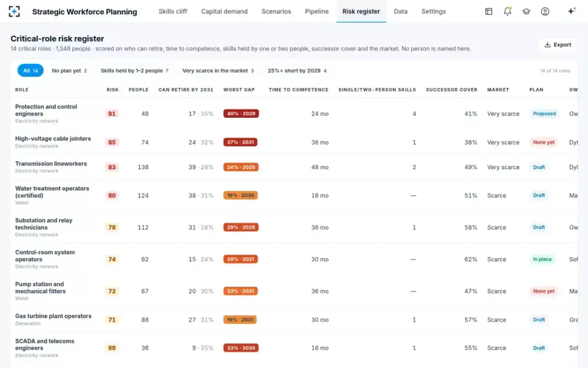This screenshot has height=368, width=588.
Task: Click the In place plan badge
Action: (x=542, y=260)
